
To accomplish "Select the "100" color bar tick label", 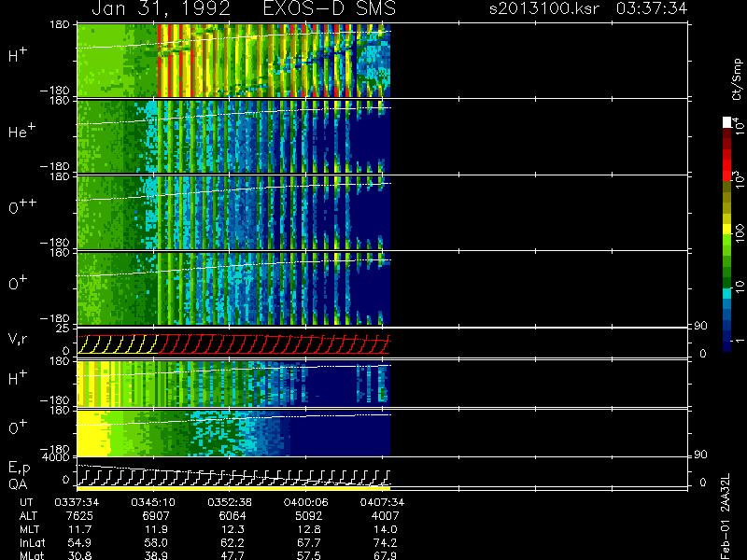I will click(x=740, y=234).
